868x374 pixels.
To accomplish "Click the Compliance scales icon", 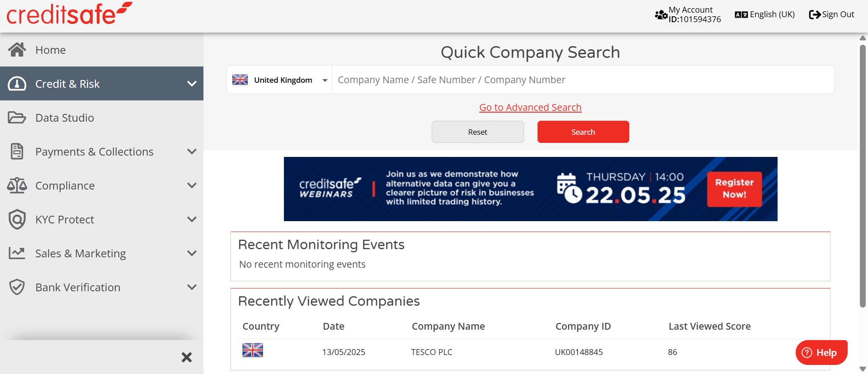I will 17,185.
